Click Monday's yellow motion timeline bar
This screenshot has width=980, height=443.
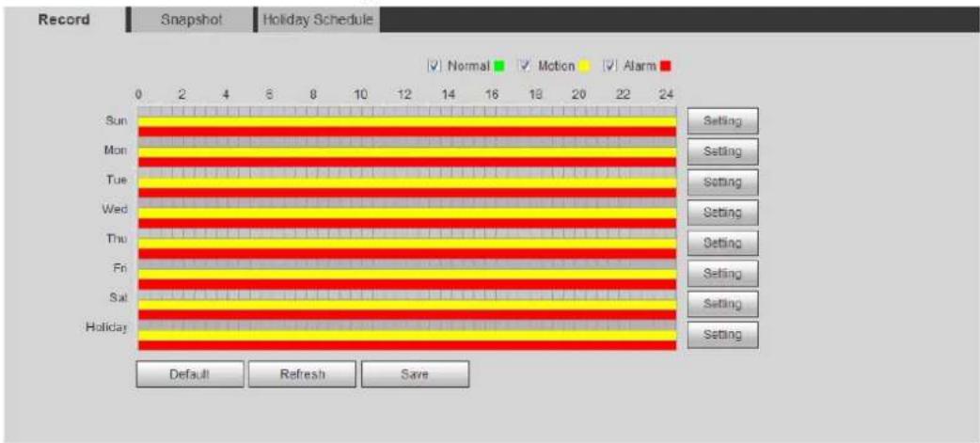pyautogui.click(x=407, y=151)
